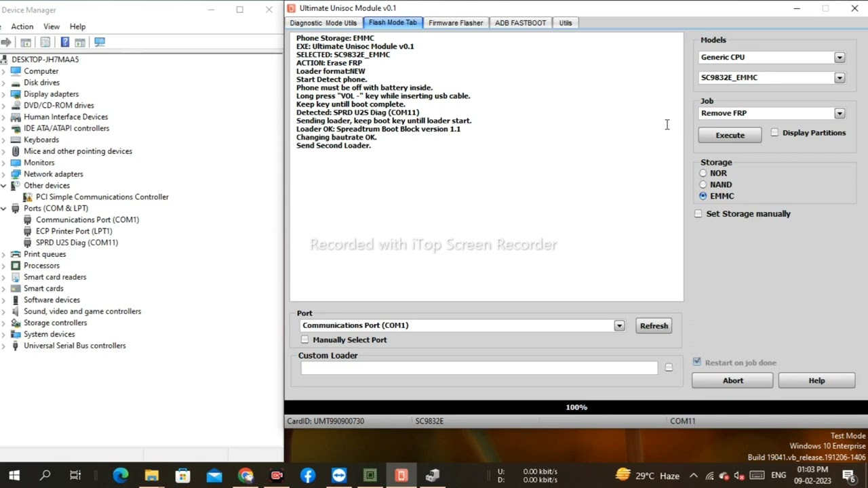This screenshot has height=488, width=868.
Task: Open Task View on taskbar
Action: coord(75,475)
